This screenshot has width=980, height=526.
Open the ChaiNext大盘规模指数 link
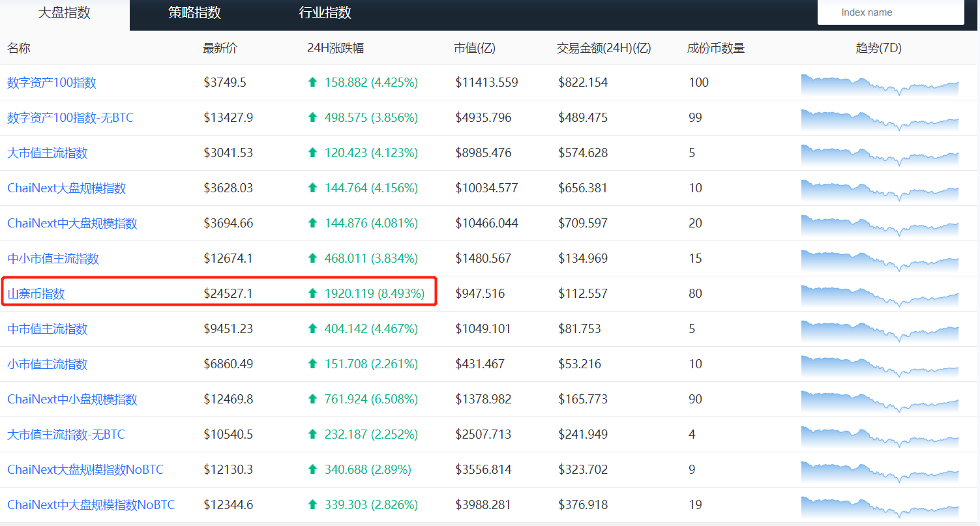click(67, 188)
